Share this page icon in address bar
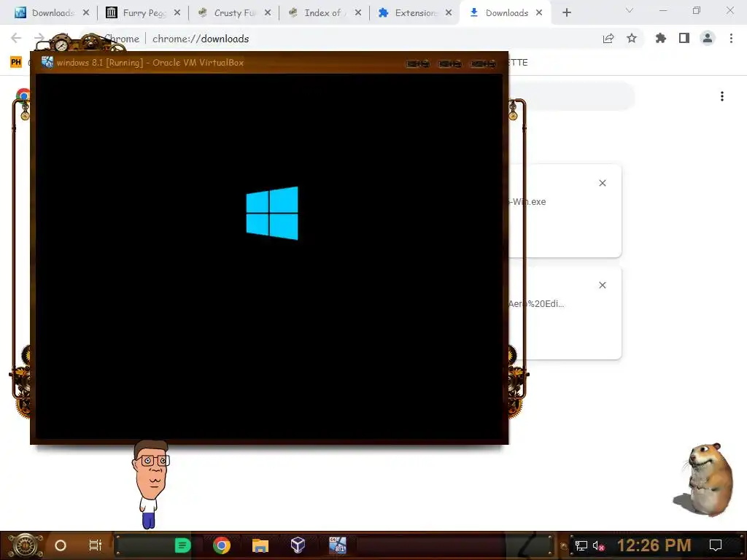The image size is (747, 560). [x=608, y=39]
